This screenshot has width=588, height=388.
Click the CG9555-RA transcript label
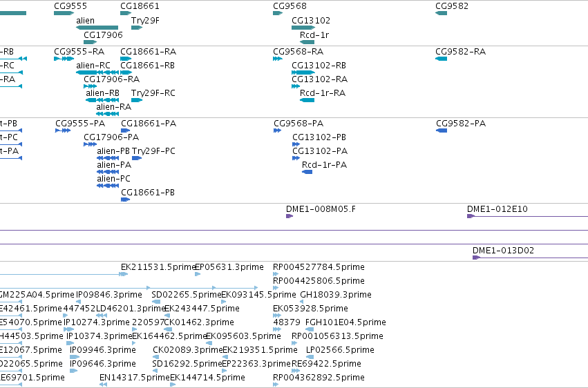79,51
